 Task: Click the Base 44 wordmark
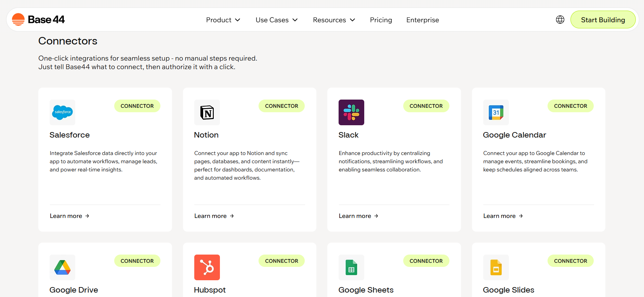click(x=46, y=20)
